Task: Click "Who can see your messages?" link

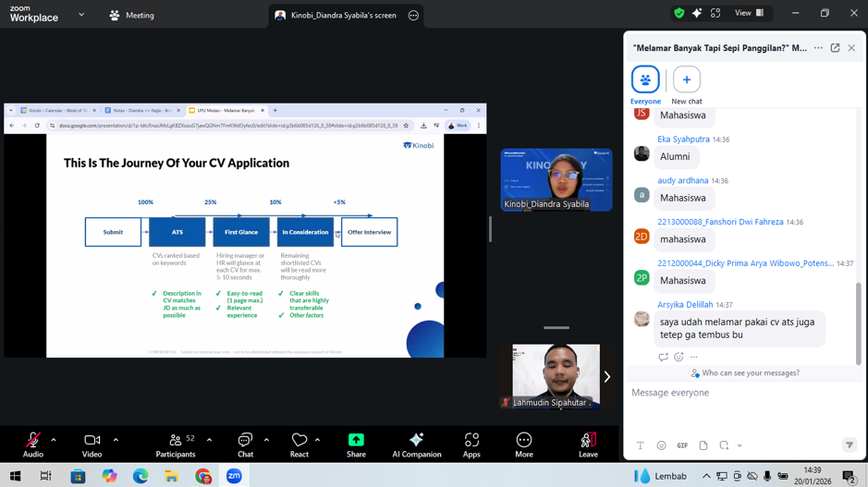Action: tap(745, 373)
